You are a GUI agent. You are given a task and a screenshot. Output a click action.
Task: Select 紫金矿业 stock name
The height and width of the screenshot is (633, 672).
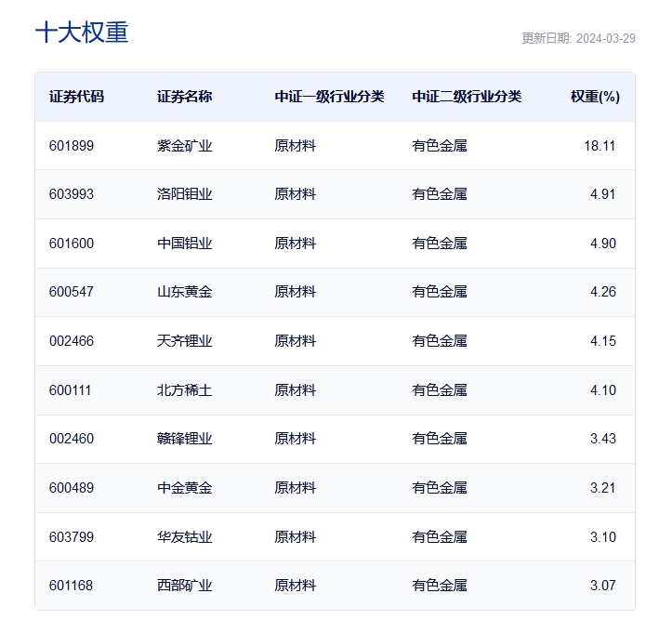[184, 146]
